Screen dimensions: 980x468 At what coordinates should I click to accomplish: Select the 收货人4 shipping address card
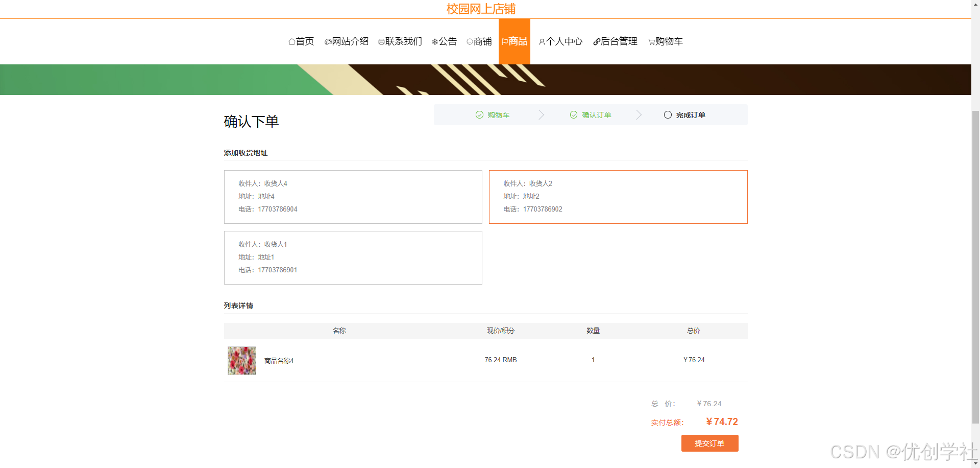coord(353,197)
